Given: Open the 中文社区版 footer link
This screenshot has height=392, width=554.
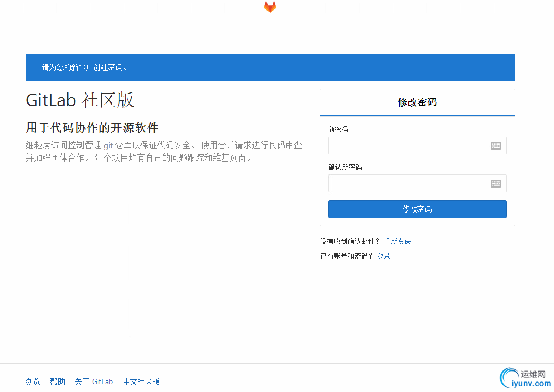Looking at the screenshot, I should [141, 381].
